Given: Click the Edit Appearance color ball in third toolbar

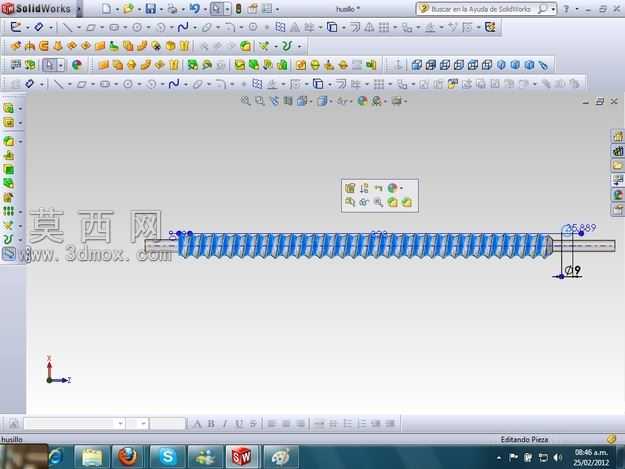Looking at the screenshot, I should click(x=77, y=65).
